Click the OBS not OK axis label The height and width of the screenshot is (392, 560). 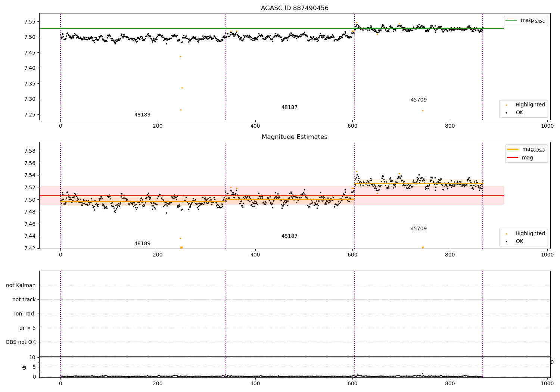point(21,342)
